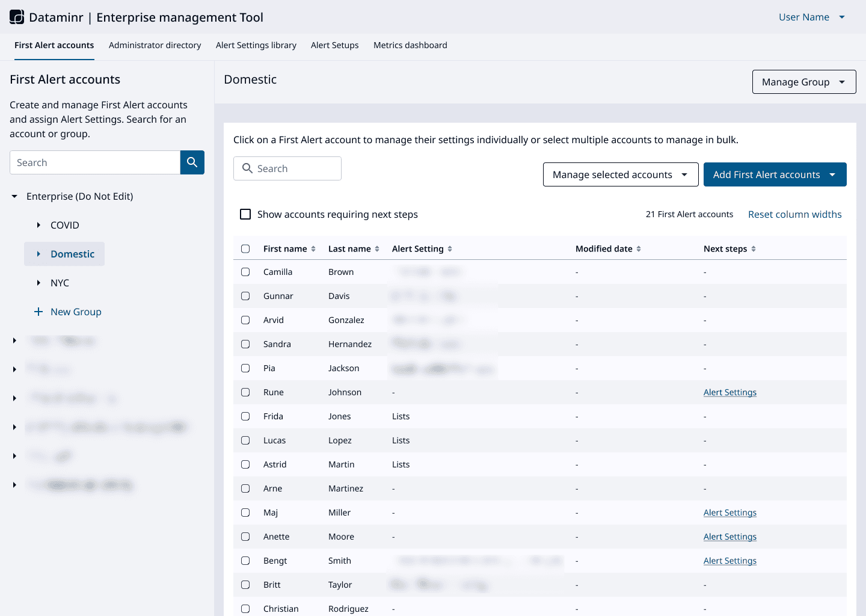
Task: Click Reset column widths link
Action: (795, 214)
